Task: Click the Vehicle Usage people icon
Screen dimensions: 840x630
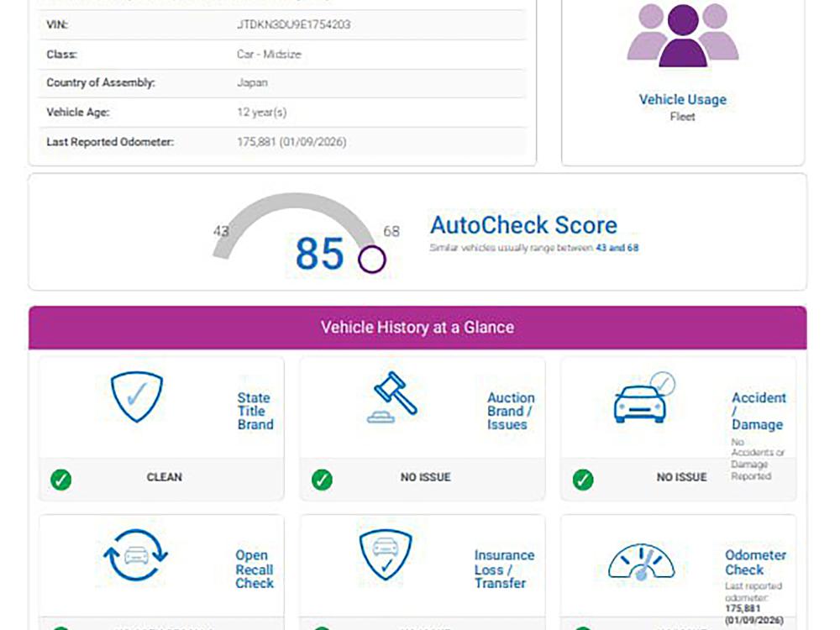Action: (x=682, y=35)
